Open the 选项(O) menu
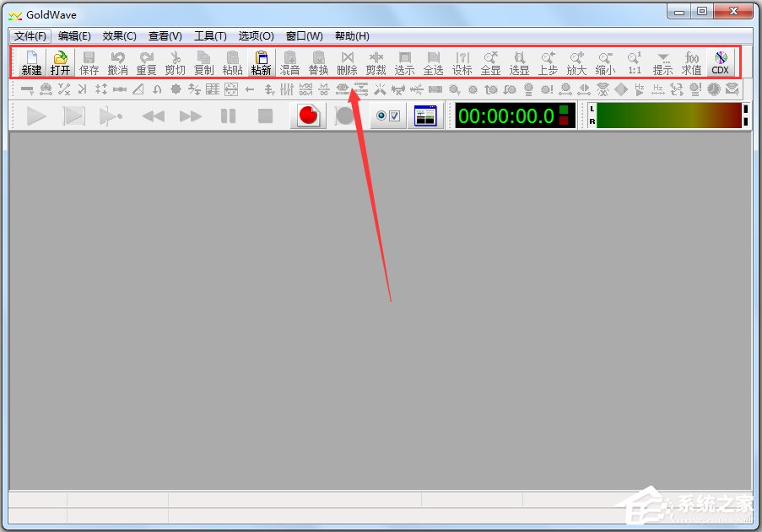 tap(256, 36)
